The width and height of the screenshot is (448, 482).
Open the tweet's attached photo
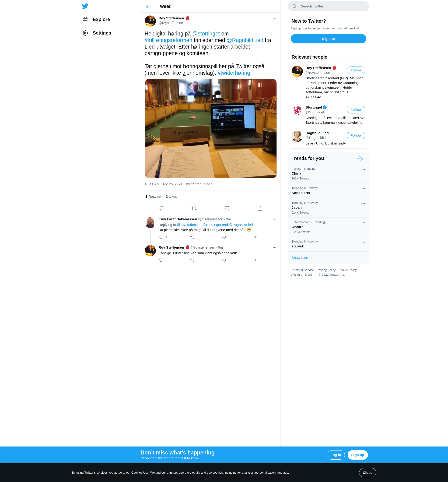(210, 129)
